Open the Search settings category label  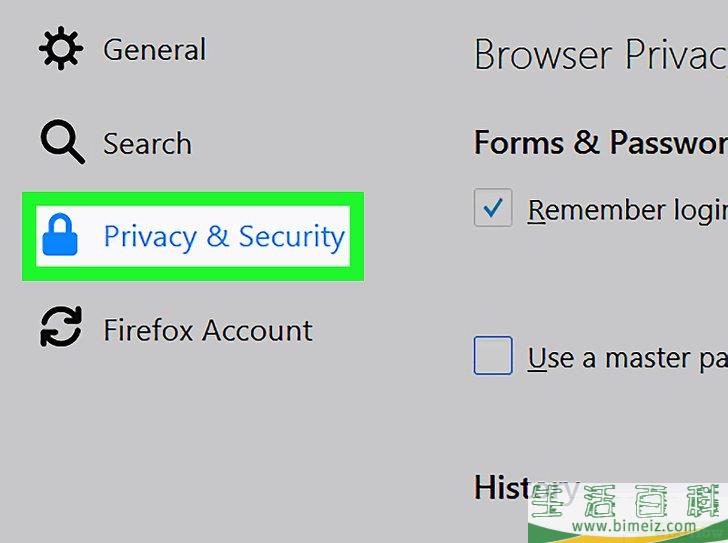147,143
